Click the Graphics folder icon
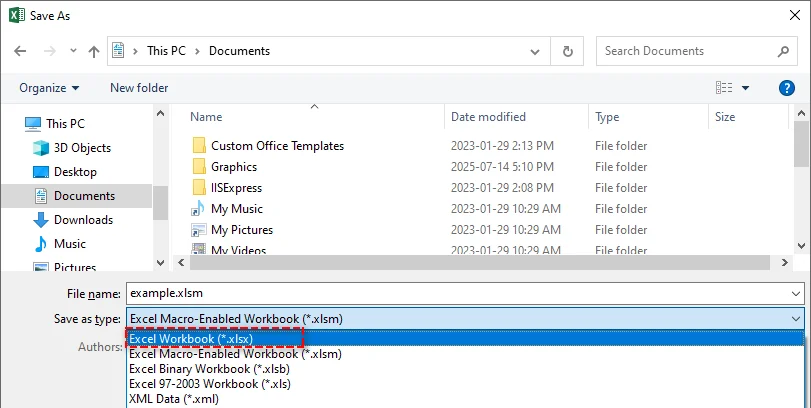The width and height of the screenshot is (811, 408). point(199,167)
